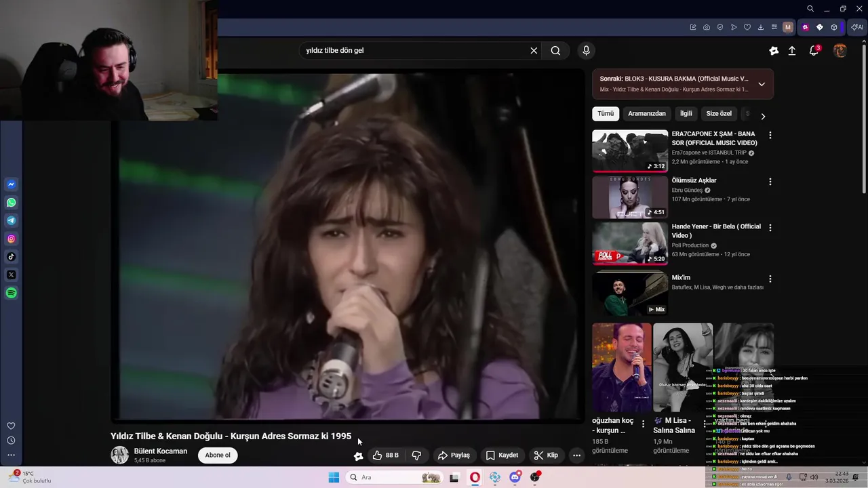This screenshot has width=868, height=488.
Task: Click the Windows taskbar Ara search box
Action: point(395,477)
